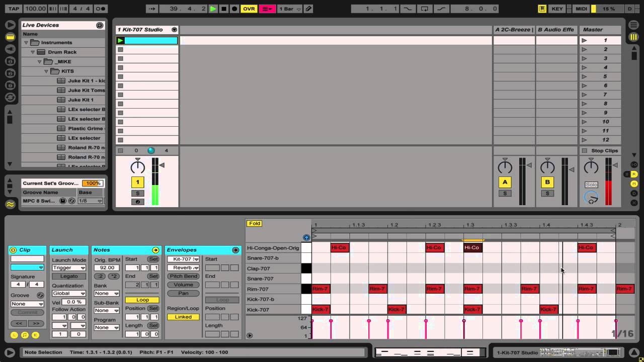
Task: Click the pink Back to Arrangement button
Action: (x=267, y=9)
